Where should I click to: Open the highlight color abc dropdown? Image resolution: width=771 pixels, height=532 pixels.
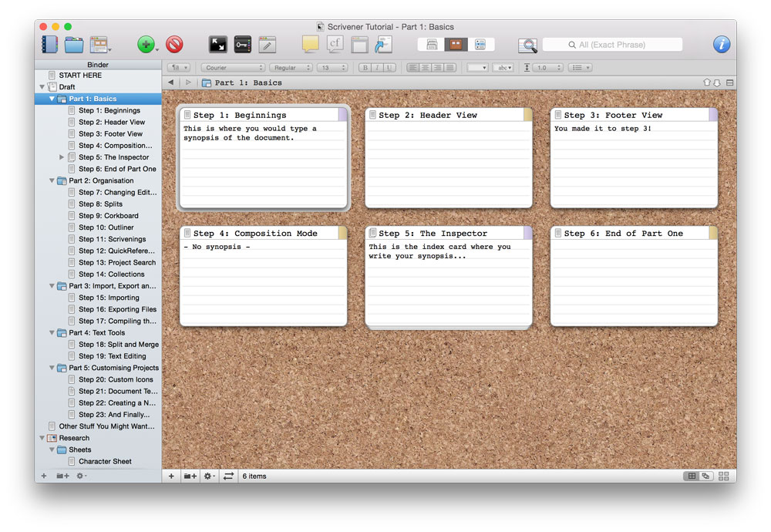tap(504, 67)
